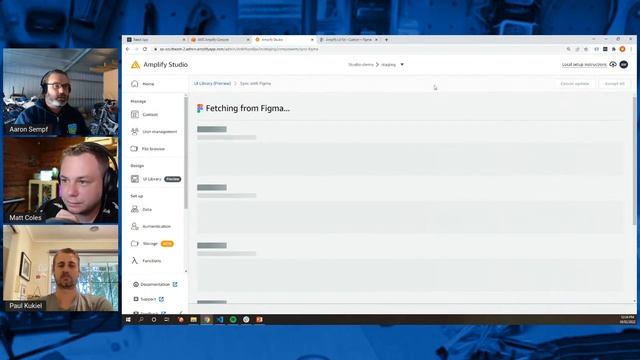
Task: Open the Data modeling page
Action: [x=141, y=209]
